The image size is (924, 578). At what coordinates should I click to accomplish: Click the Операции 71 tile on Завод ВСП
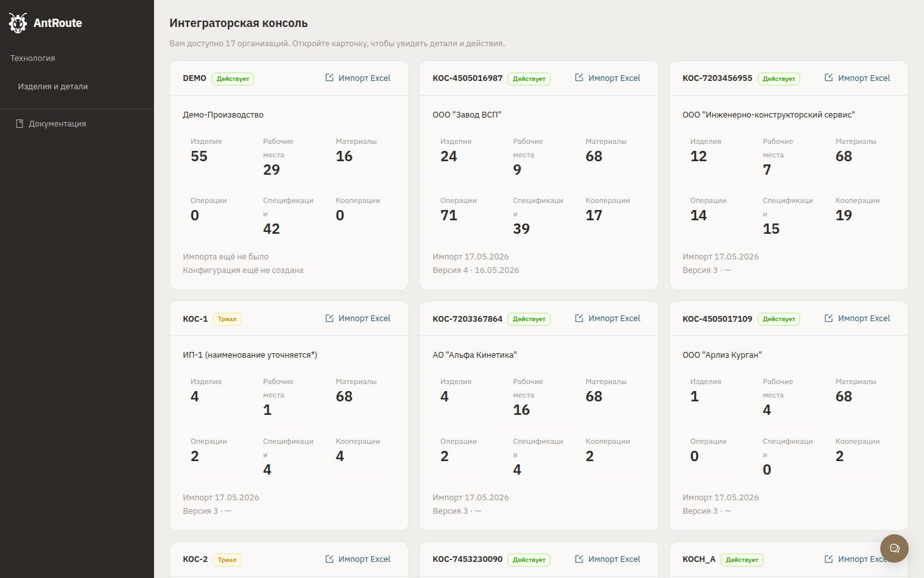pyautogui.click(x=466, y=209)
